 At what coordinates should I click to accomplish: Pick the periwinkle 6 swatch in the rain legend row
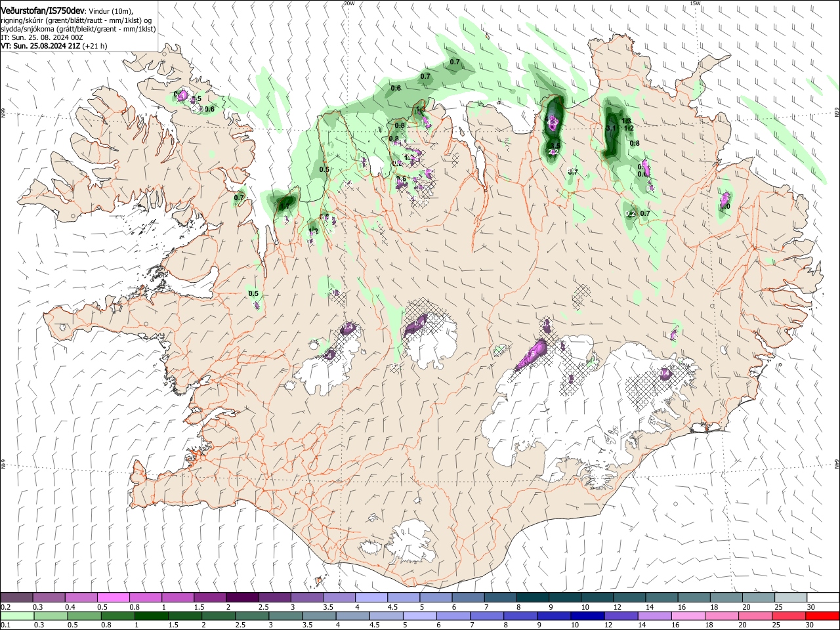tap(453, 616)
